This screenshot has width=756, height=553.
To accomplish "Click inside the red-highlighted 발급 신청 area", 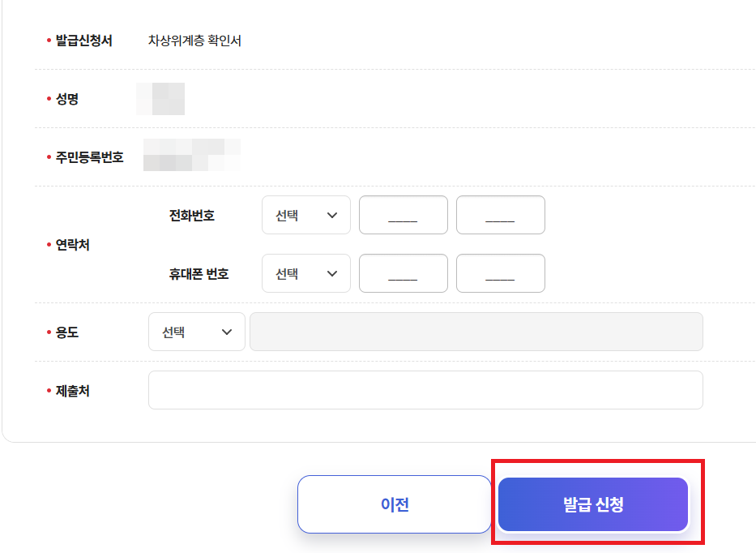I will click(594, 504).
